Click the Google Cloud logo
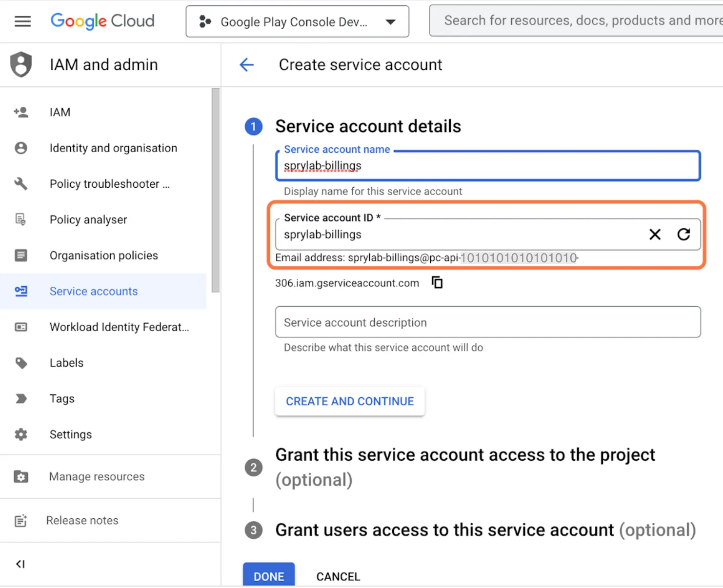 click(x=102, y=21)
